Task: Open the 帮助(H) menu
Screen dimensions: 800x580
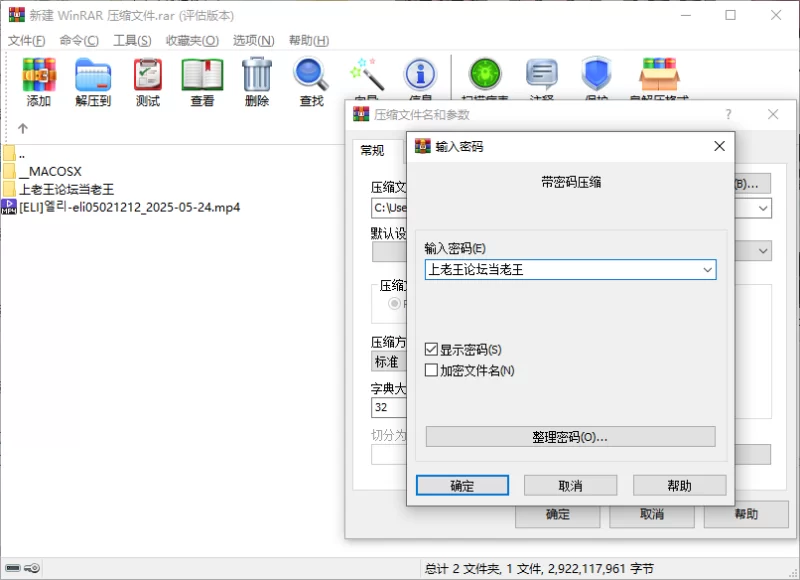Action: pos(309,40)
